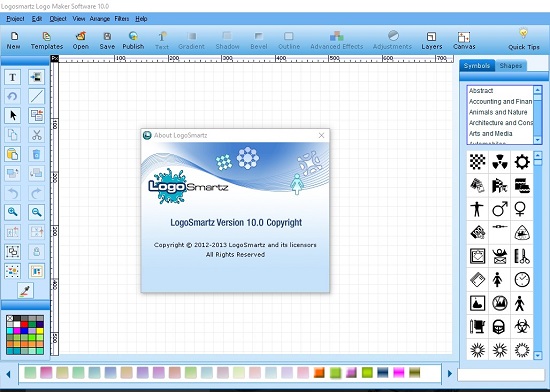Click the field right of gradient strip
Image resolution: width=550 pixels, height=392 pixels.
[x=501, y=374]
